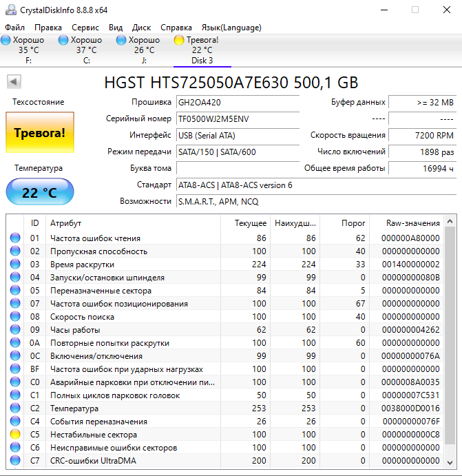The width and height of the screenshot is (462, 476).
Task: Open the Сервис menu
Action: tap(85, 28)
